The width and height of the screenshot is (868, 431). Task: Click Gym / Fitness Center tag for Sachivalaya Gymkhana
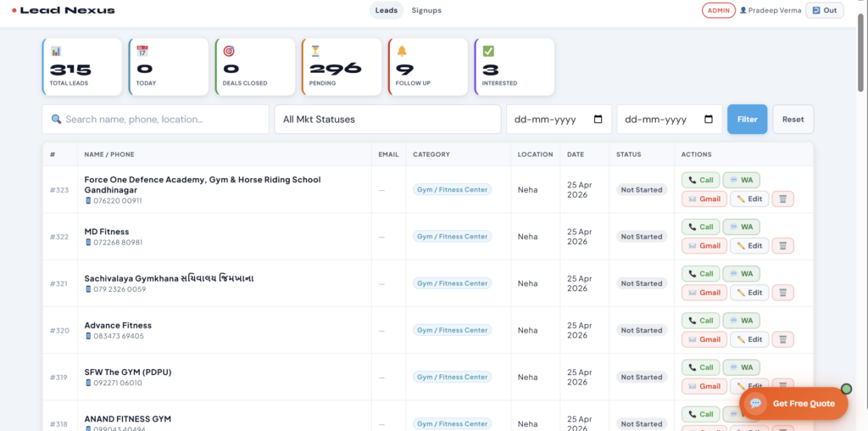pos(452,283)
